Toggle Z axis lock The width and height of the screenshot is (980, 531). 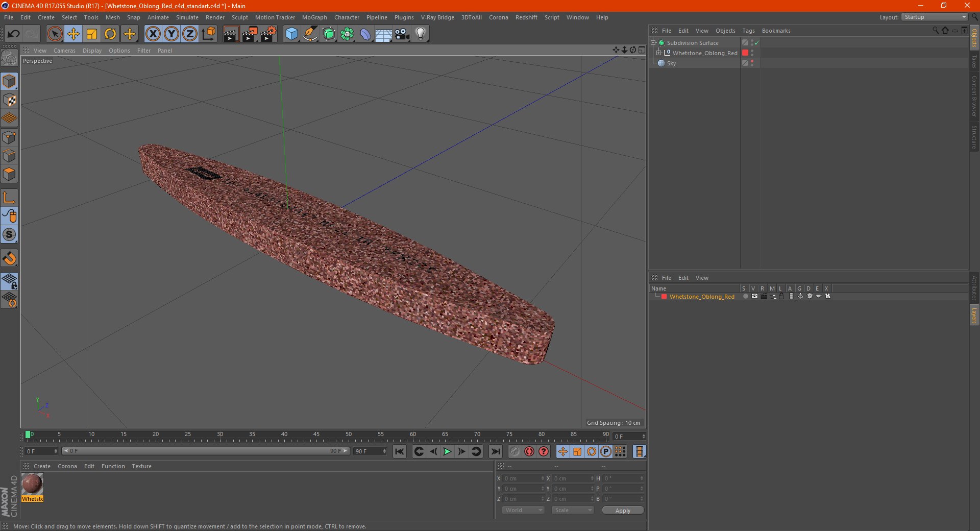point(190,34)
